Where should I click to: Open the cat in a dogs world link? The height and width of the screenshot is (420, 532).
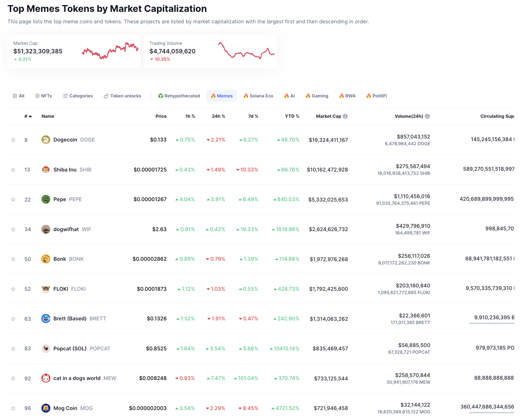[77, 378]
